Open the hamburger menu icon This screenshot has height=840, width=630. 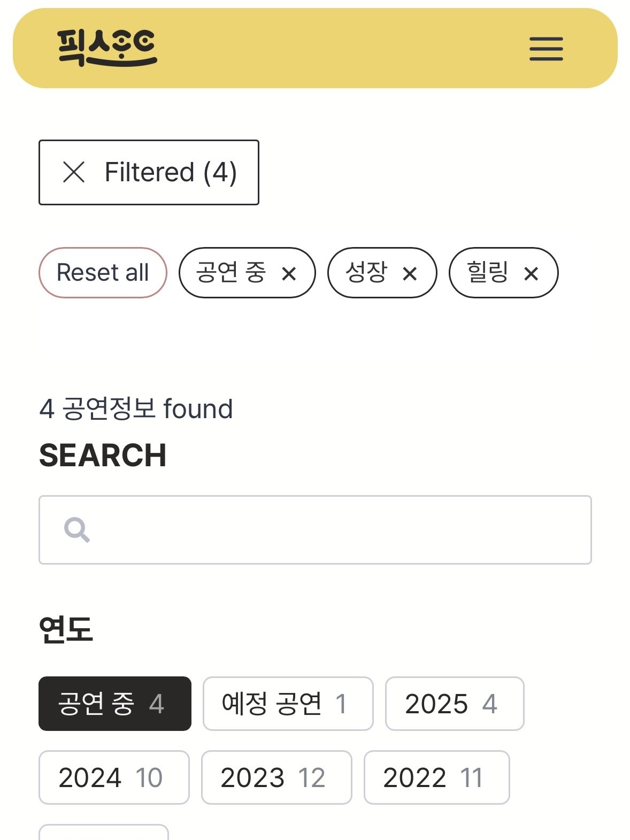click(x=546, y=49)
